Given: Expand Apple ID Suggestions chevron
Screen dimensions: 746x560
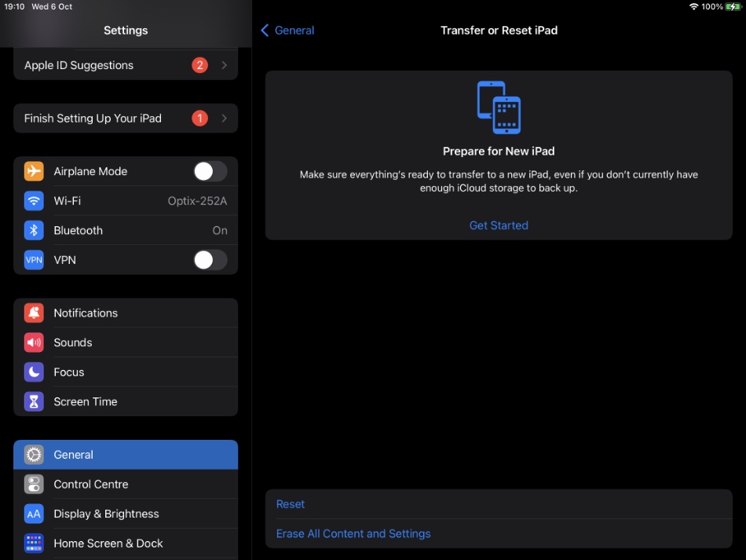Looking at the screenshot, I should (x=224, y=65).
